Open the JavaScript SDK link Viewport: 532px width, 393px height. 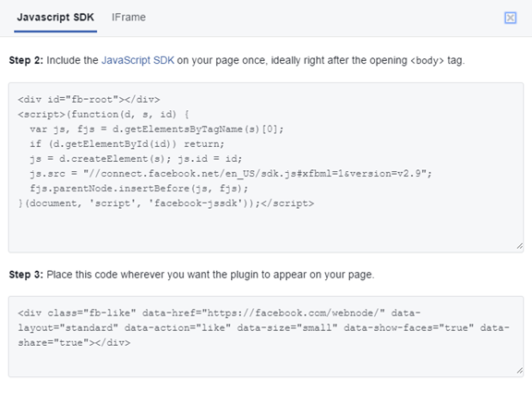coord(138,60)
